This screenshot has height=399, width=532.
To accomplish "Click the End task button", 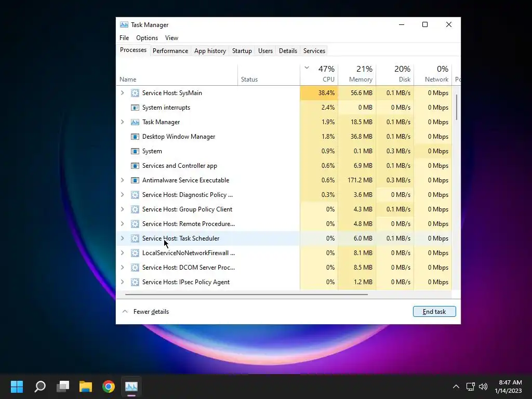I will (x=434, y=312).
